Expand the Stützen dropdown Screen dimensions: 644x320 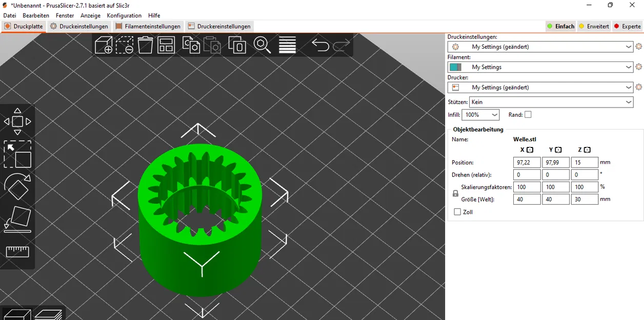pyautogui.click(x=552, y=102)
